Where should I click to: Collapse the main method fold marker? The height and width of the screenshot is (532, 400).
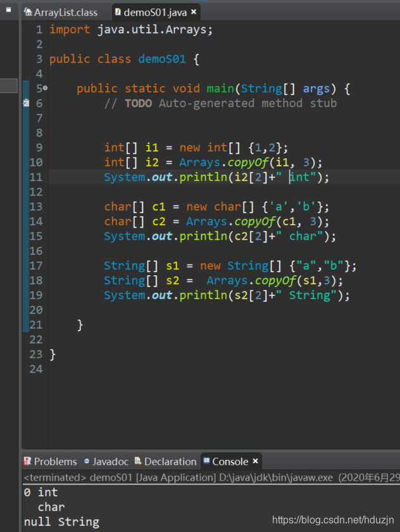click(x=45, y=88)
